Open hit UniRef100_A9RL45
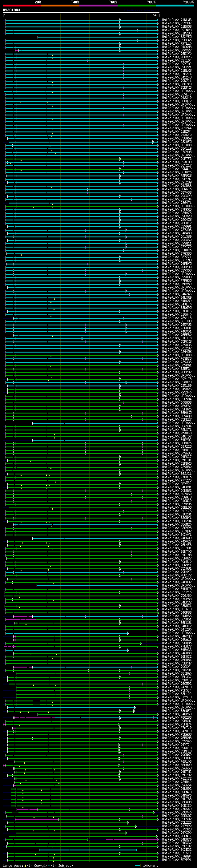Screen dimensions: 197x868 [176, 40]
